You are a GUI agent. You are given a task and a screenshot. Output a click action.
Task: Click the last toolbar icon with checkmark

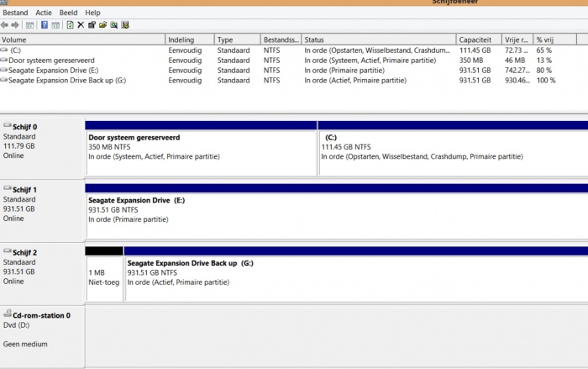(x=125, y=25)
